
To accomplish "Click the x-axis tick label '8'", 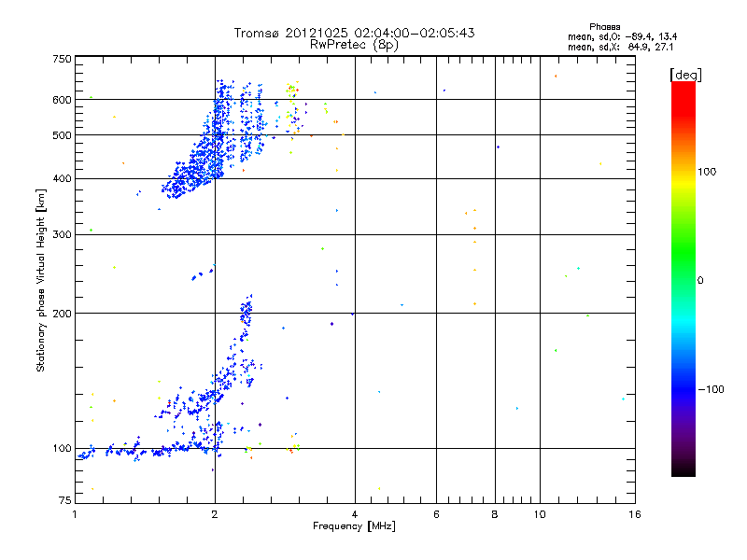I will 495,514.
